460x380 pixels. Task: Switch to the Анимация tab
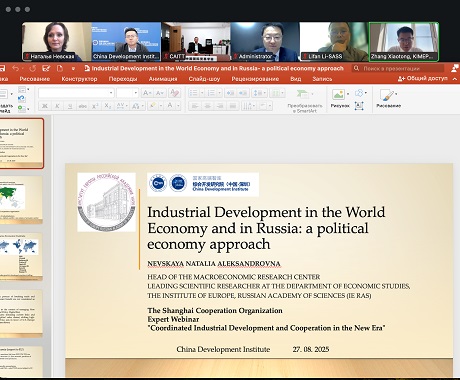click(x=163, y=79)
